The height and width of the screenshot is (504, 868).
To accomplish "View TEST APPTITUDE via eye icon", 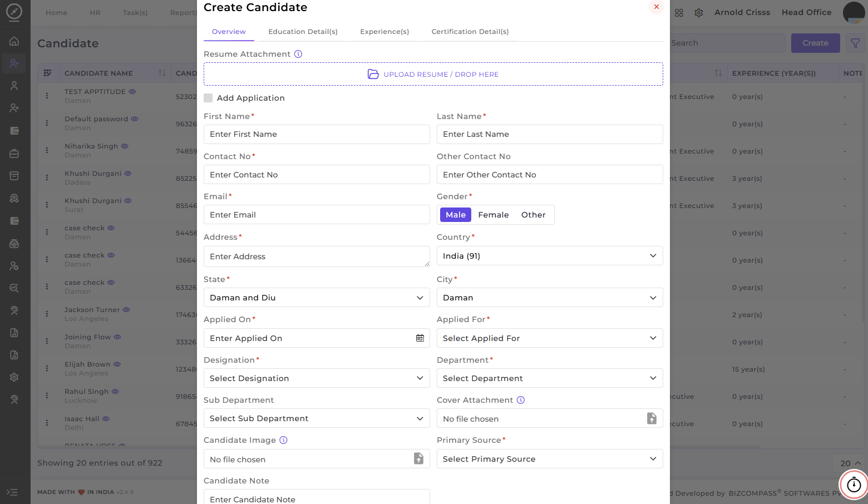I will point(132,91).
